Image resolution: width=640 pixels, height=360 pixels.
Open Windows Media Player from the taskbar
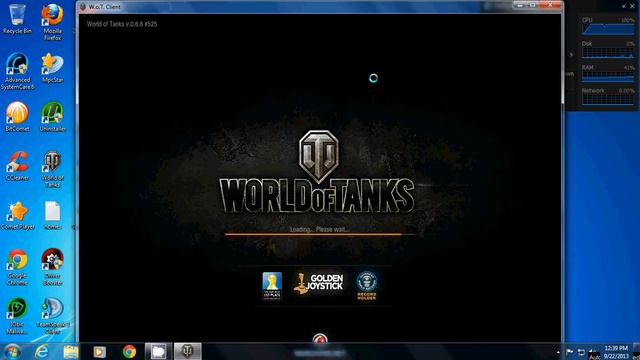pyautogui.click(x=100, y=351)
